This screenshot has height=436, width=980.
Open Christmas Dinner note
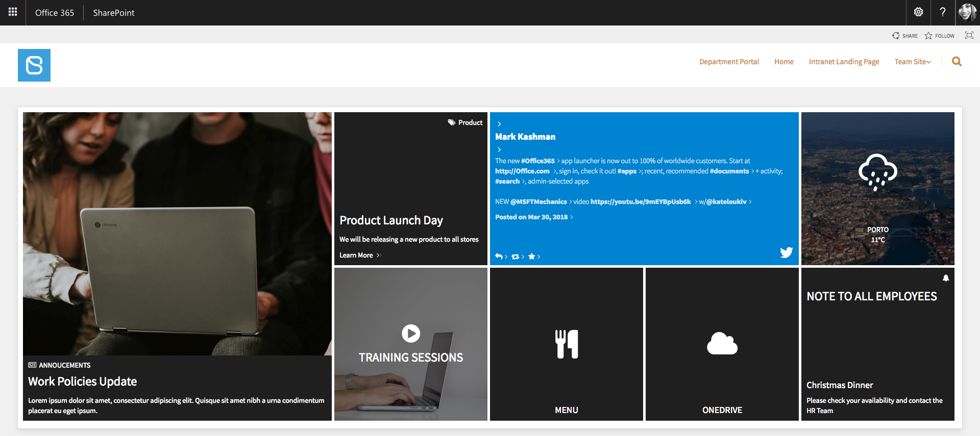[840, 385]
